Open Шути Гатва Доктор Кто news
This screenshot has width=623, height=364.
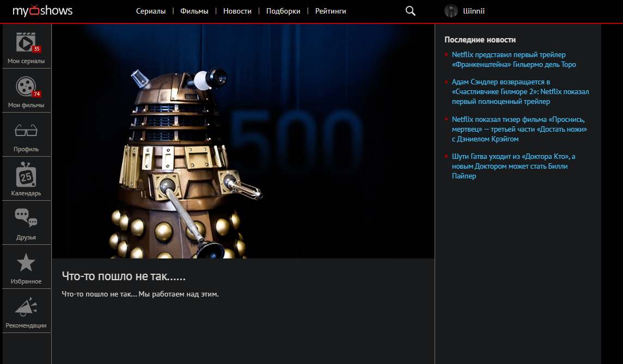(x=514, y=166)
